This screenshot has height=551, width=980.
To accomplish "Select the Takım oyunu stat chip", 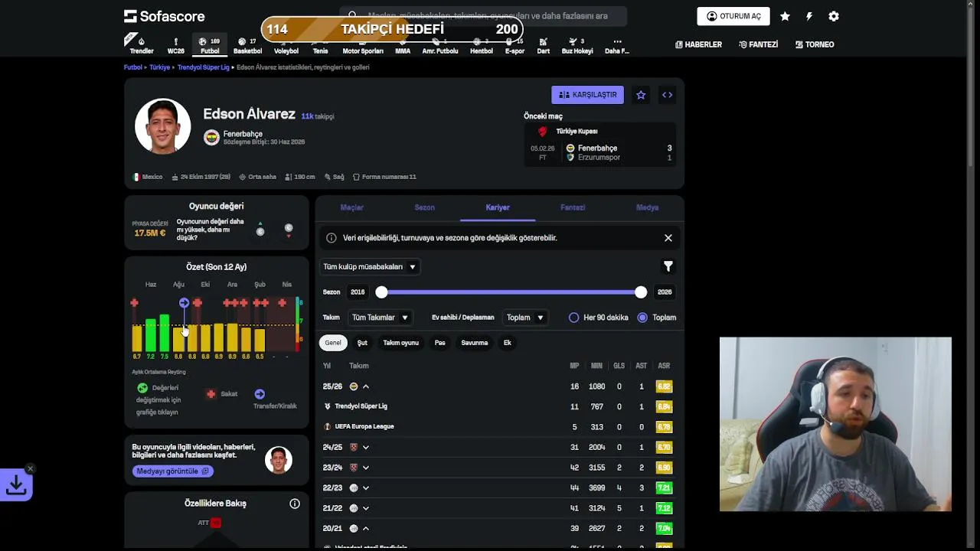I will click(x=400, y=343).
